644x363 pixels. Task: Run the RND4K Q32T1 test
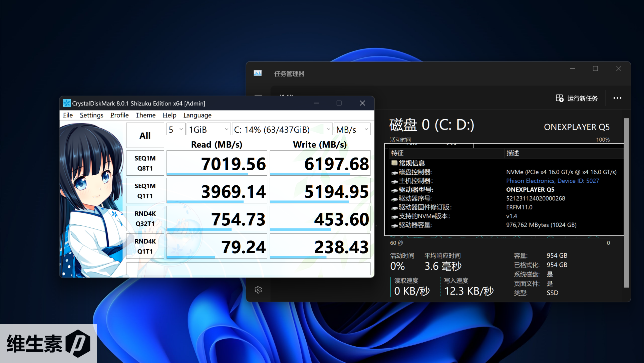(x=145, y=219)
